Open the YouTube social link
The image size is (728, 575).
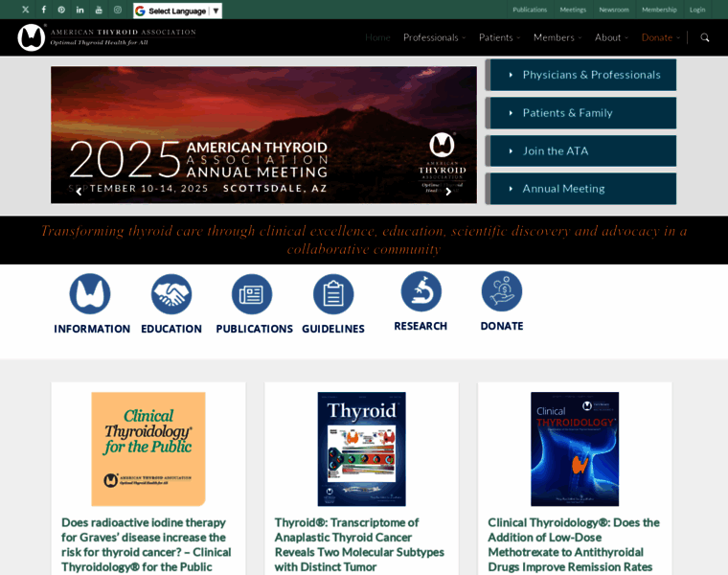pos(99,10)
